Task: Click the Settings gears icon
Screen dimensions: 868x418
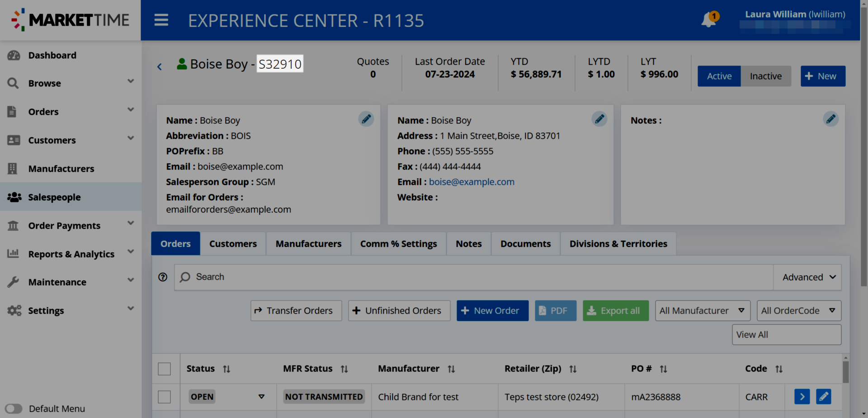Action: (x=14, y=310)
